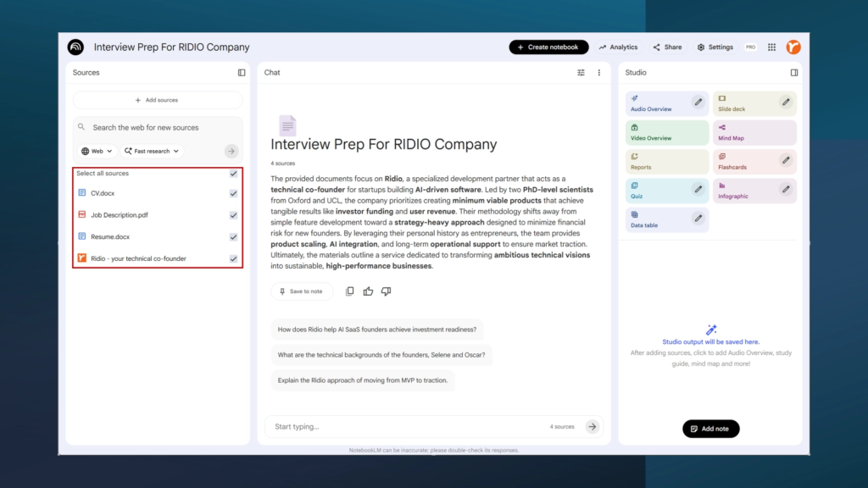
Task: Click Add note button
Action: pos(710,429)
